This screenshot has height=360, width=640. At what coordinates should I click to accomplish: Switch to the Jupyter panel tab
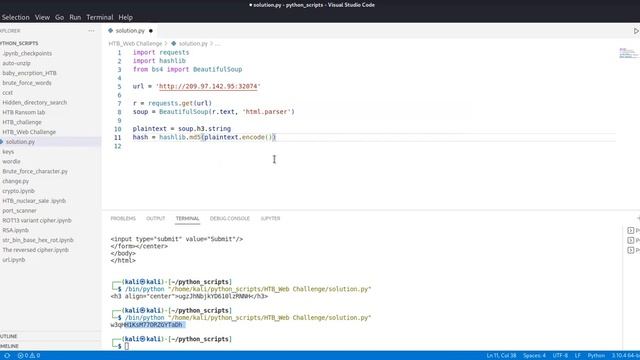[x=270, y=218]
